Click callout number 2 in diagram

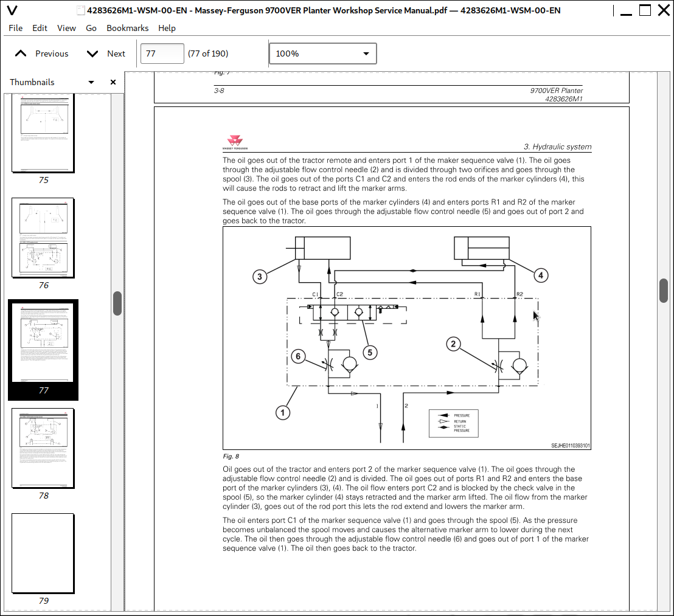[x=453, y=344]
